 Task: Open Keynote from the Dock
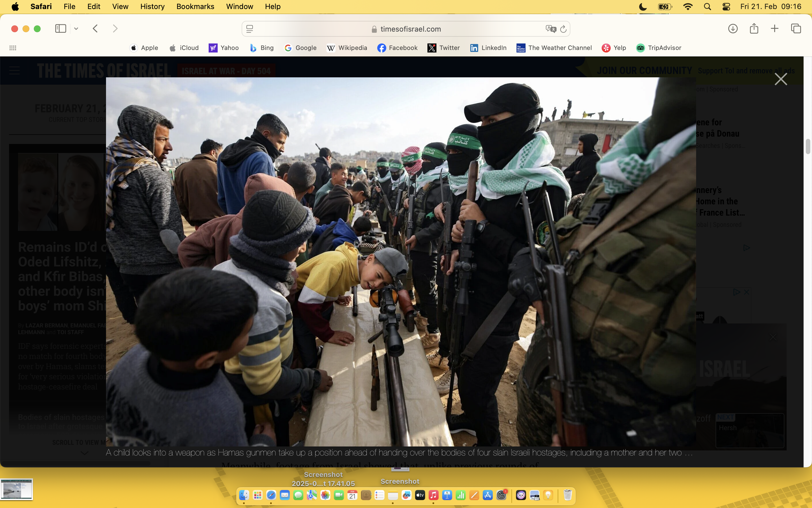point(447,495)
